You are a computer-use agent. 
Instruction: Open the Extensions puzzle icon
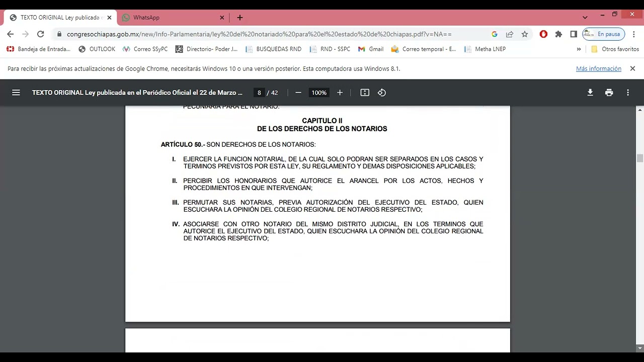click(558, 34)
